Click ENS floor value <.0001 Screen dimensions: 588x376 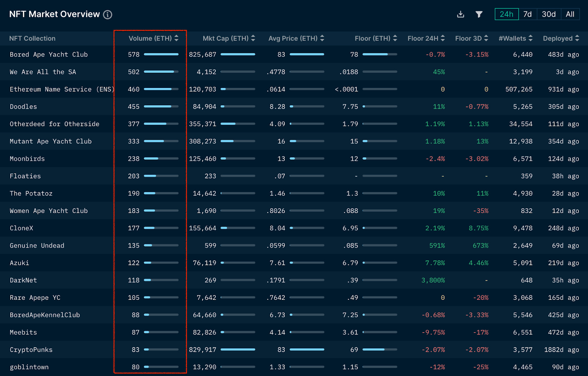347,89
